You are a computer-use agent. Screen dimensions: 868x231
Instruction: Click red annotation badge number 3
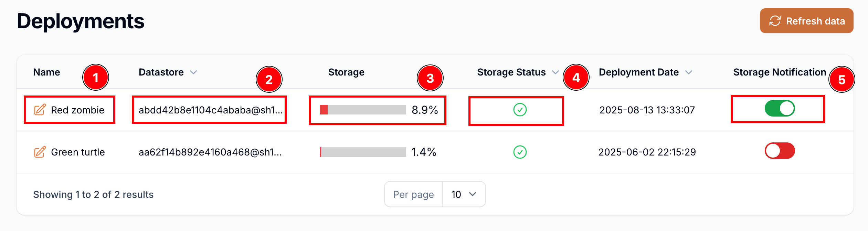pyautogui.click(x=430, y=78)
